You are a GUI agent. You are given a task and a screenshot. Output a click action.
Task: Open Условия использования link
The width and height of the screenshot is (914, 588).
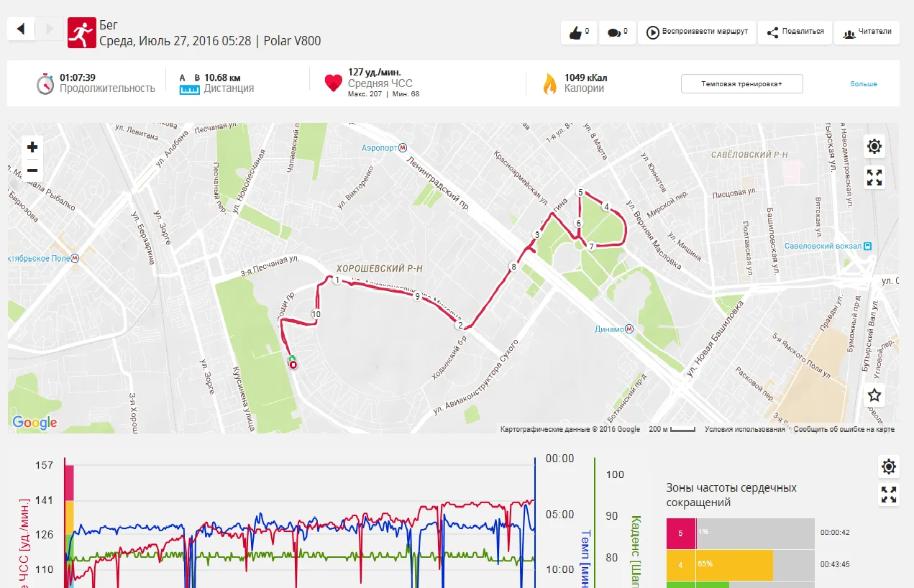pos(745,429)
